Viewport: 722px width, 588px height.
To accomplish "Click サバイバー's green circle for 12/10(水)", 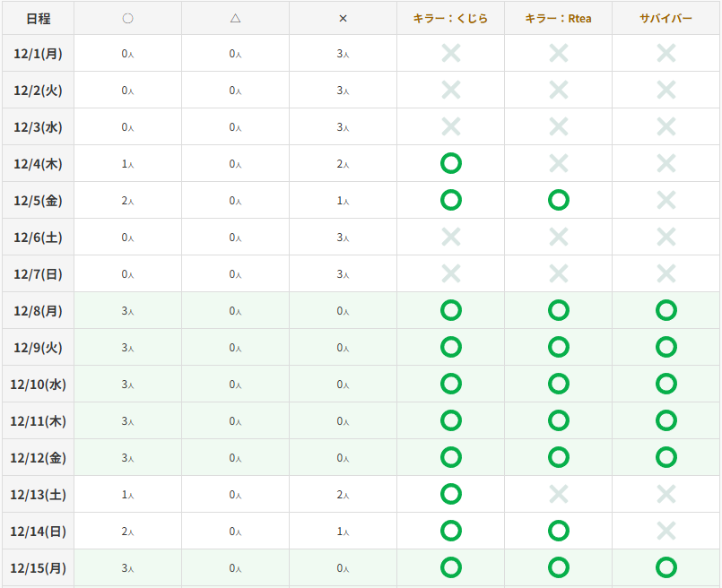I will coord(666,384).
